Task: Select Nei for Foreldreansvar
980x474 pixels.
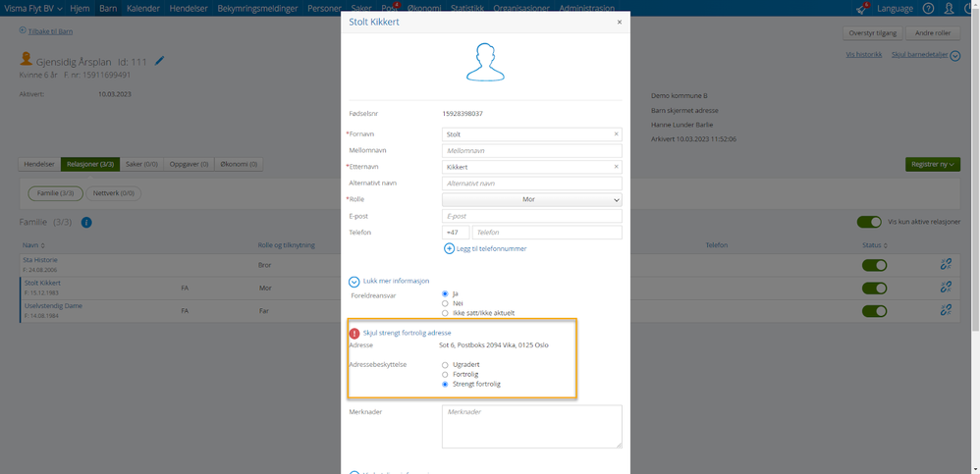Action: coord(445,303)
